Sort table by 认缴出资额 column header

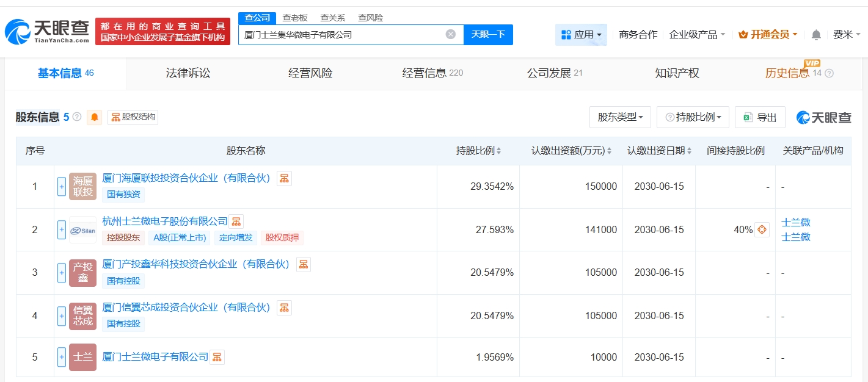[x=571, y=151]
